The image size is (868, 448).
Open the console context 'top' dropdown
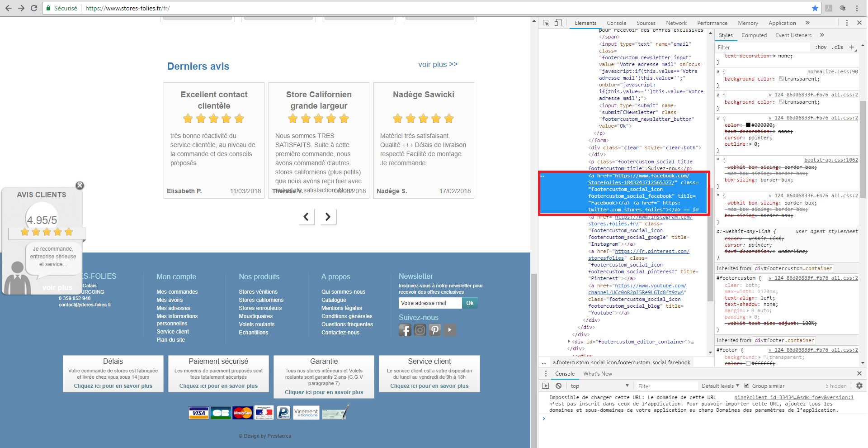click(599, 386)
